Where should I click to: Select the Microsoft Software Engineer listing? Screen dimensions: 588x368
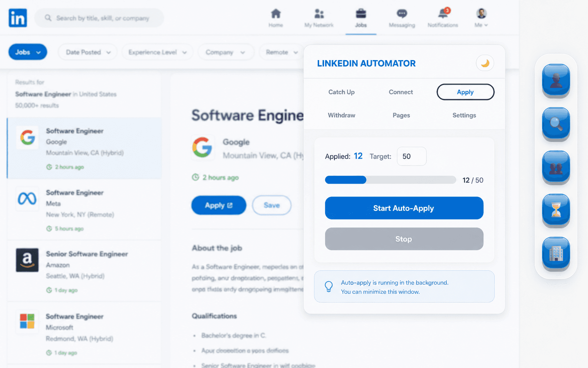(x=85, y=333)
